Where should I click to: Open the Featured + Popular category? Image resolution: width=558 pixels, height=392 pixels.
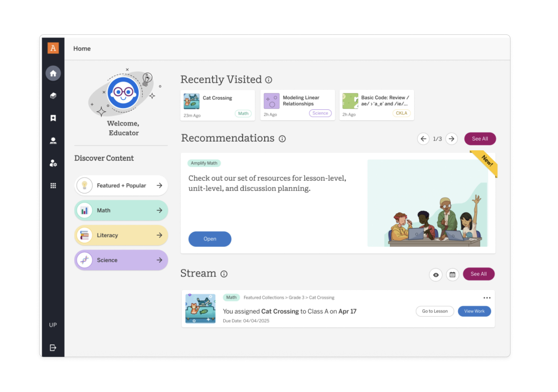point(121,186)
